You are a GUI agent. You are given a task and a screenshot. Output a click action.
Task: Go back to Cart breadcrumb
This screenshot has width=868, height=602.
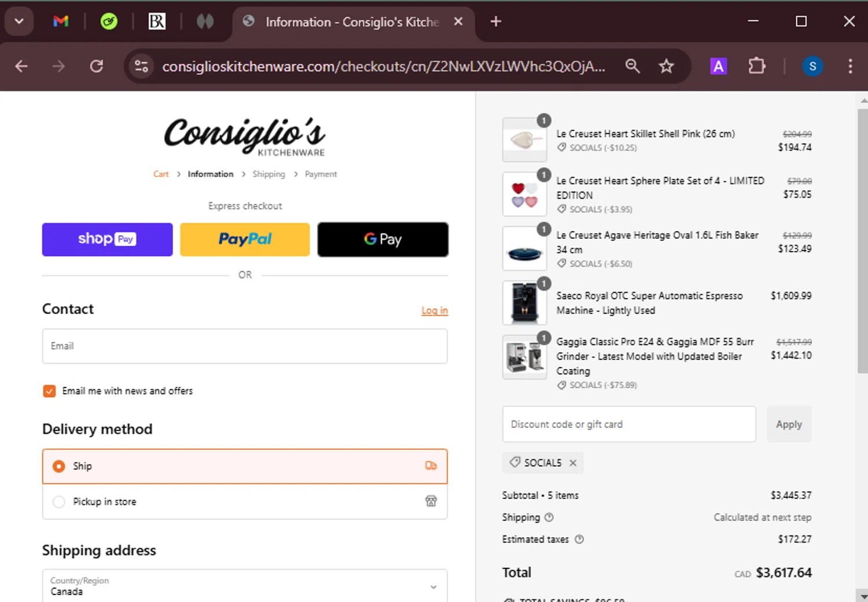click(x=161, y=174)
